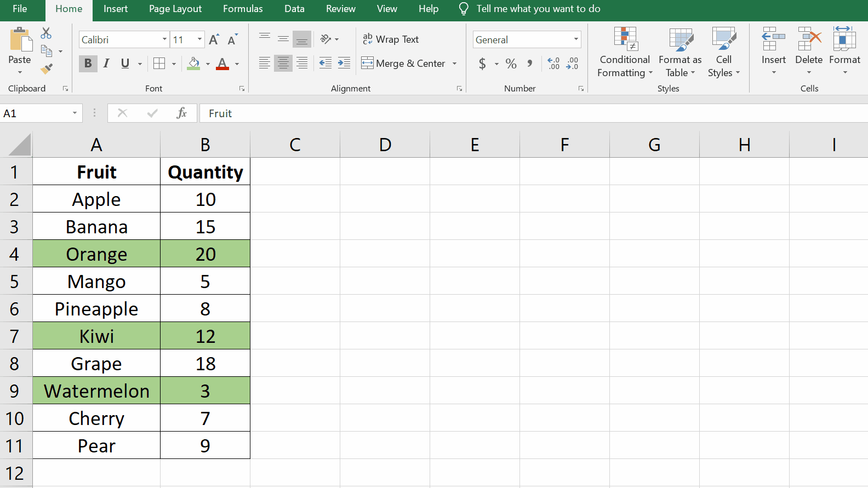Select row 7 header
The width and height of the screenshot is (868, 488).
point(15,336)
